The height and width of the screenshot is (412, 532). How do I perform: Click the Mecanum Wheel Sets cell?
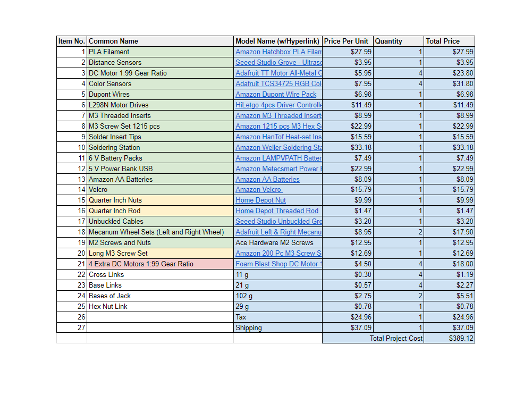click(x=160, y=232)
